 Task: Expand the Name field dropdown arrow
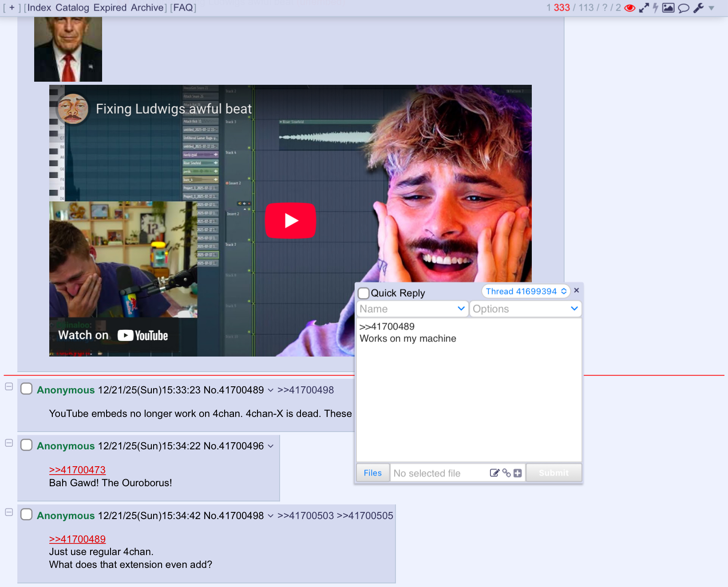[x=461, y=309]
